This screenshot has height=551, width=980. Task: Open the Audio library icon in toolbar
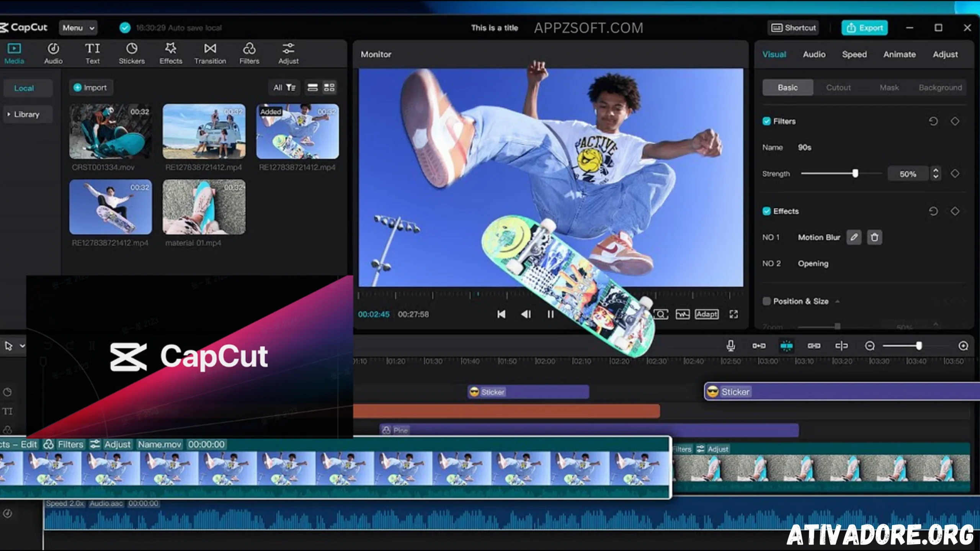53,53
